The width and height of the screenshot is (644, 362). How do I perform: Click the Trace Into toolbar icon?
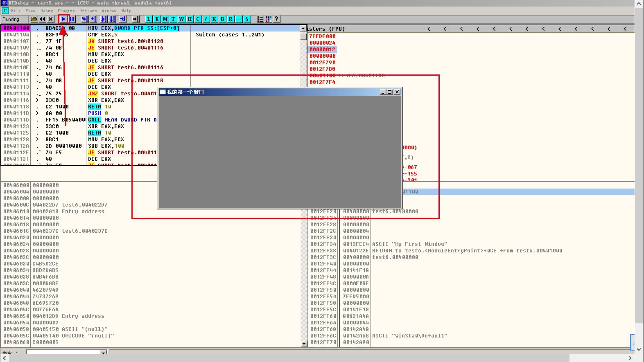pyautogui.click(x=104, y=19)
